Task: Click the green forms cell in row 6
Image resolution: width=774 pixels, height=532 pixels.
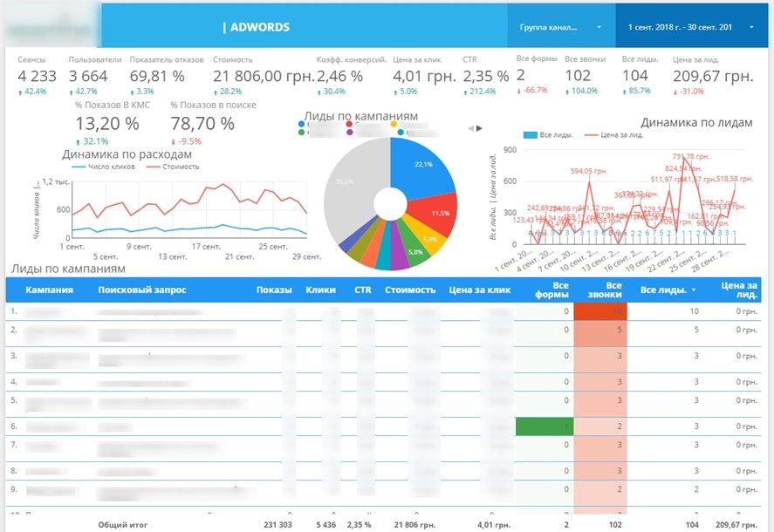Action: click(545, 426)
